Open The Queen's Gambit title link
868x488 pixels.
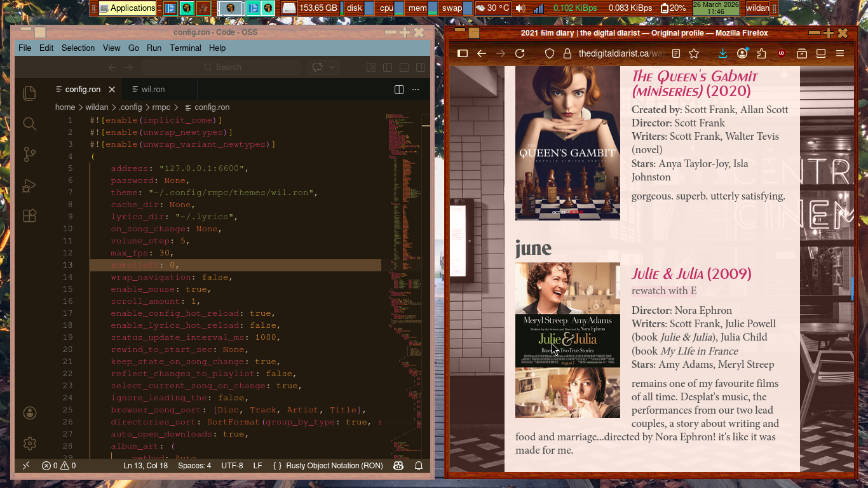(686, 83)
